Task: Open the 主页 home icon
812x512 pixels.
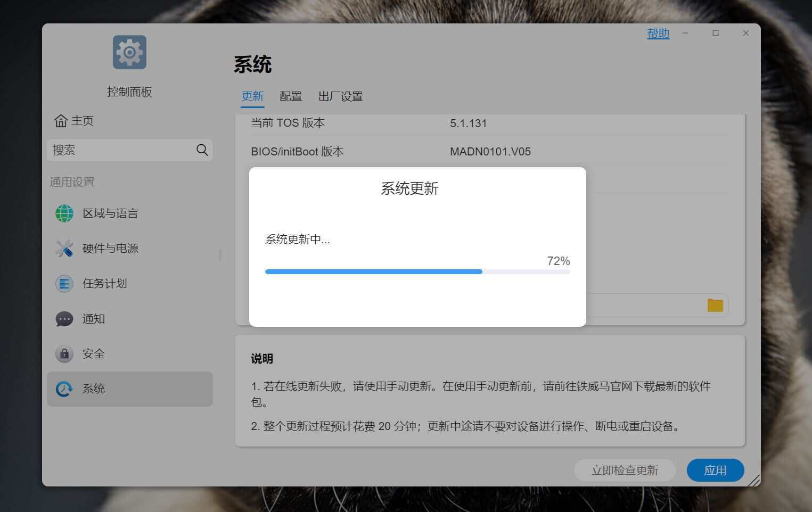Action: pos(61,121)
